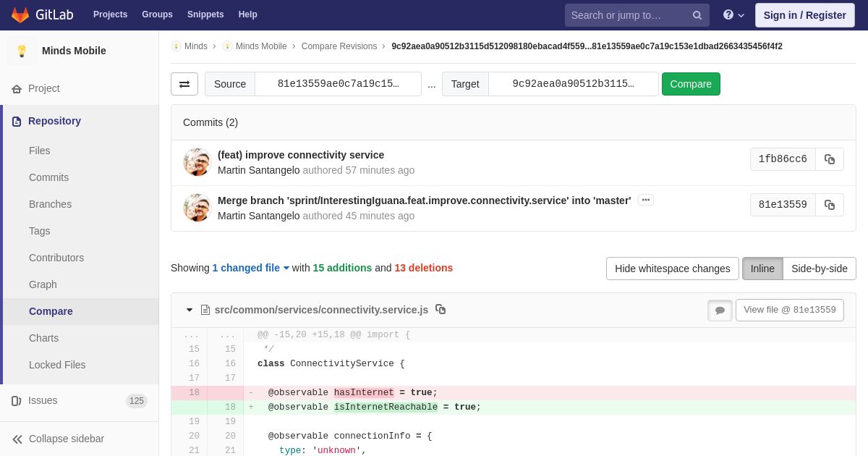Click Martin Santangelo author name on first commit

coord(258,170)
